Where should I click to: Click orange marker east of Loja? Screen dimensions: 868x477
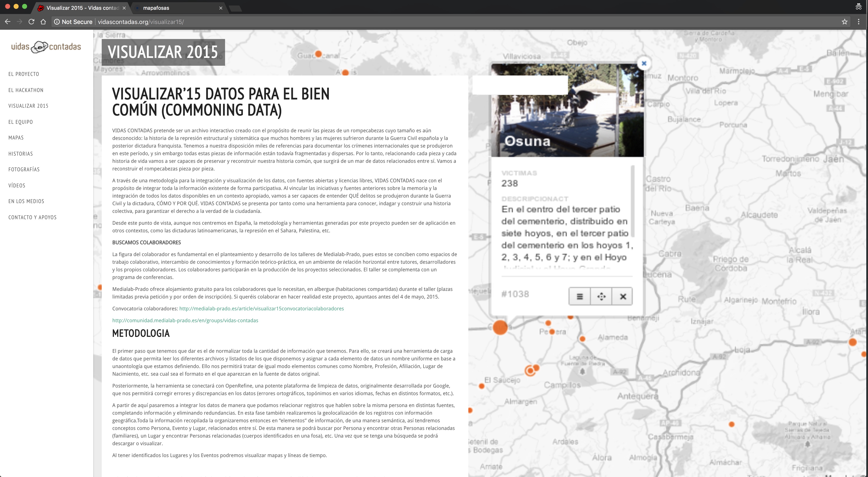853,342
